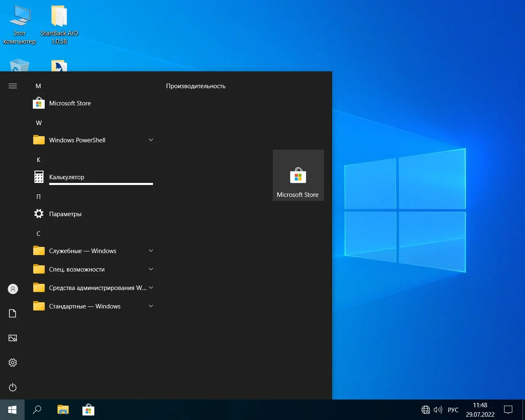Viewport: 525px width, 420px height.
Task: Open the user account icon in Start sidebar
Action: (13, 289)
